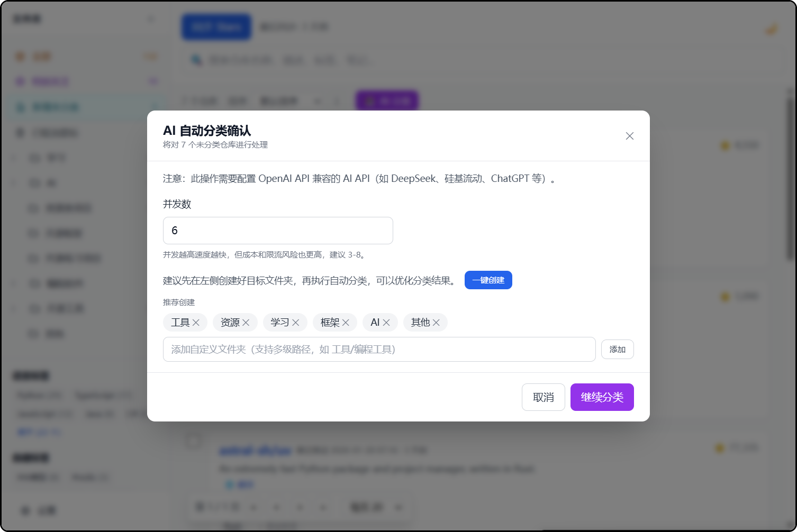Click the 继续分类 button
The image size is (797, 532).
pyautogui.click(x=602, y=397)
